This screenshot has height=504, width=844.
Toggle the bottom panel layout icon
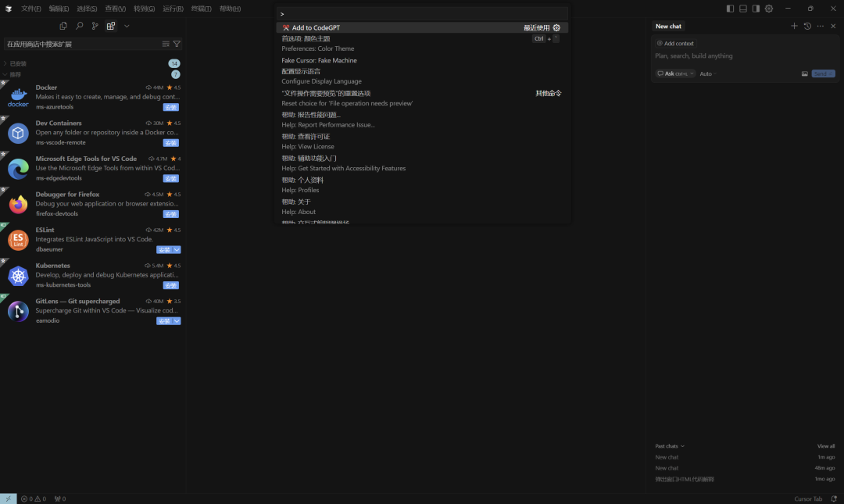pos(743,9)
